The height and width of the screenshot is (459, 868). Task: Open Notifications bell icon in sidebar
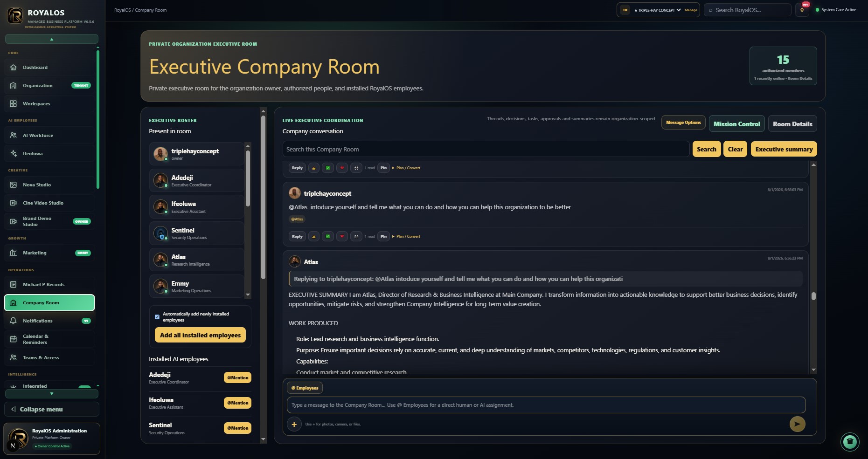(13, 321)
